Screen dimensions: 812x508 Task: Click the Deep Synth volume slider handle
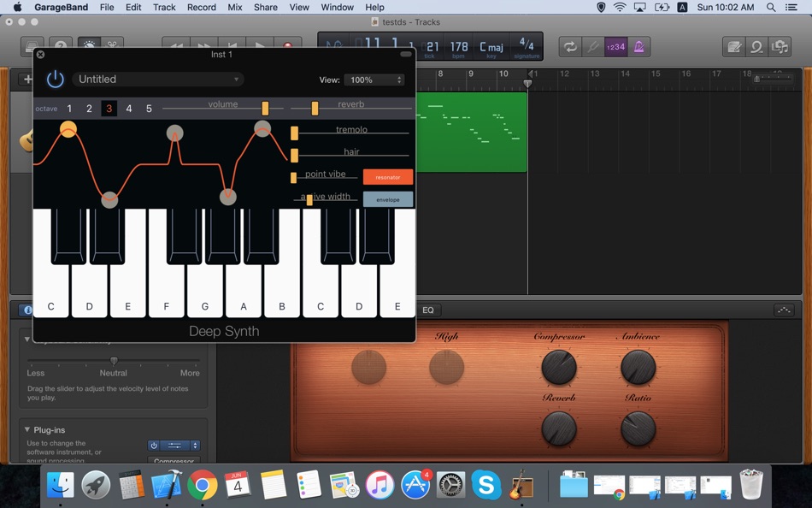265,108
